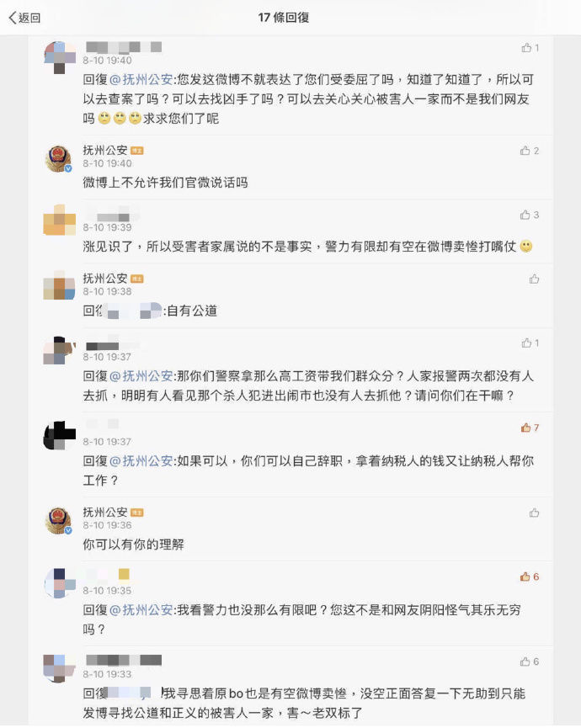Like 抚州公安's reply "微博上不允许我们官微说话吗"
Screen dimensions: 581x728
click(x=525, y=151)
